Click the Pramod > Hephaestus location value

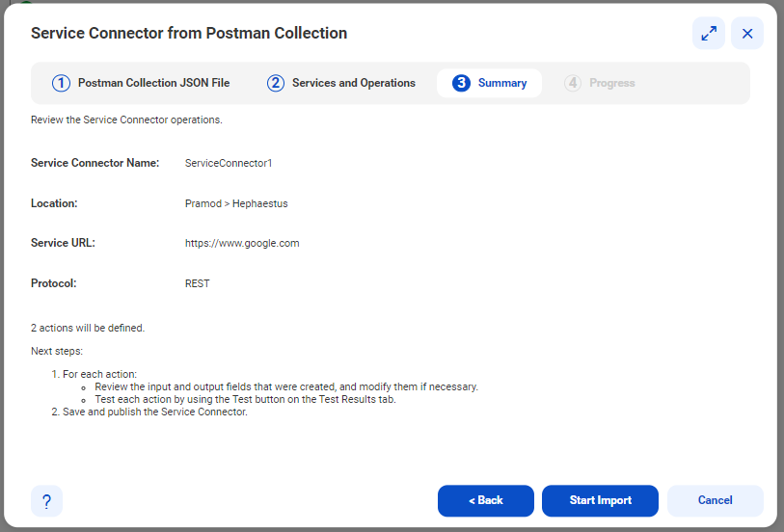click(x=236, y=203)
